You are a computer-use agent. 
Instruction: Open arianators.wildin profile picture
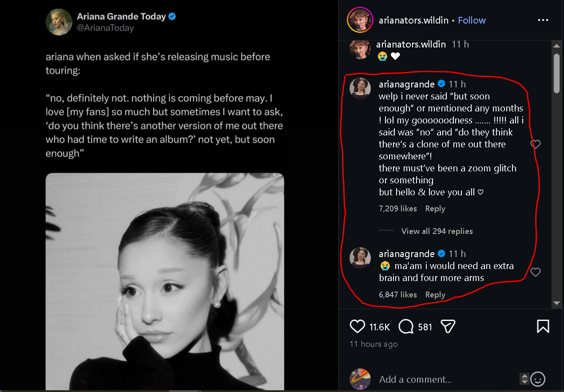point(360,20)
